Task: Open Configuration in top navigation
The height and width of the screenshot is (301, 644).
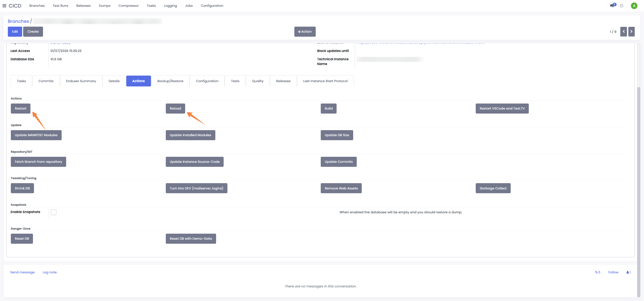Action: click(212, 6)
